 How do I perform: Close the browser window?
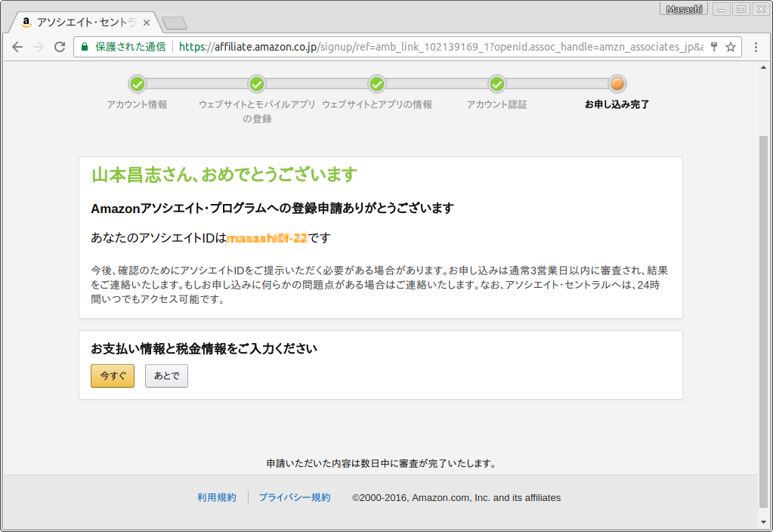(761, 9)
